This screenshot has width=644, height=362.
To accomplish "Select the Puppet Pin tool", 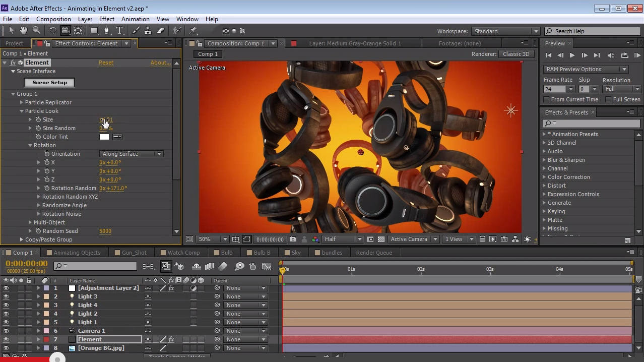I will tap(194, 31).
